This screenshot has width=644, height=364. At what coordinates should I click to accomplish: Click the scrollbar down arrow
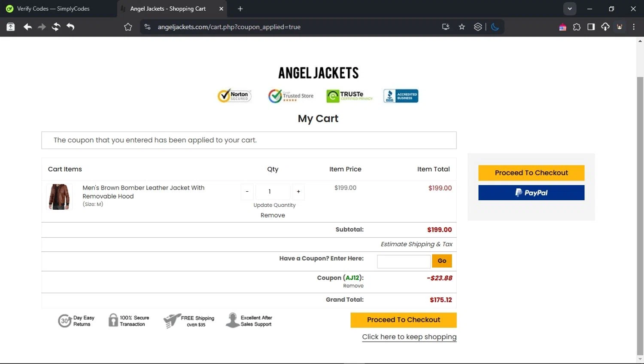pyautogui.click(x=640, y=359)
